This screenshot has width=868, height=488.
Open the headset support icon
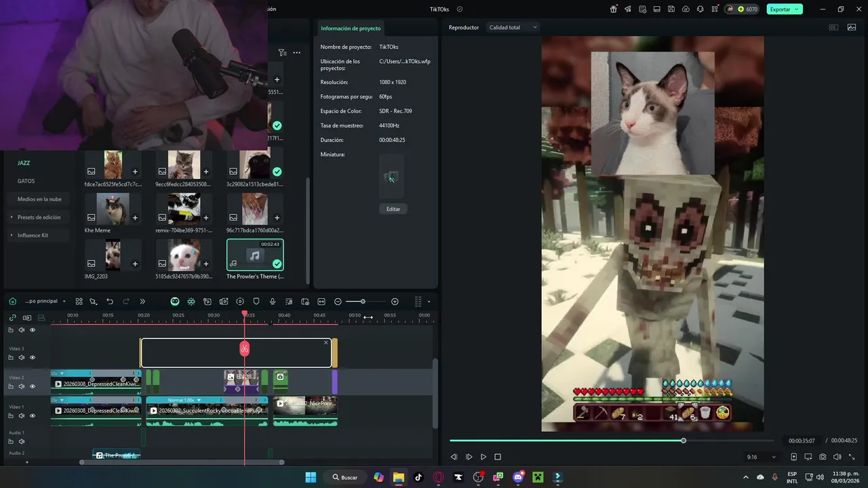pyautogui.click(x=700, y=9)
